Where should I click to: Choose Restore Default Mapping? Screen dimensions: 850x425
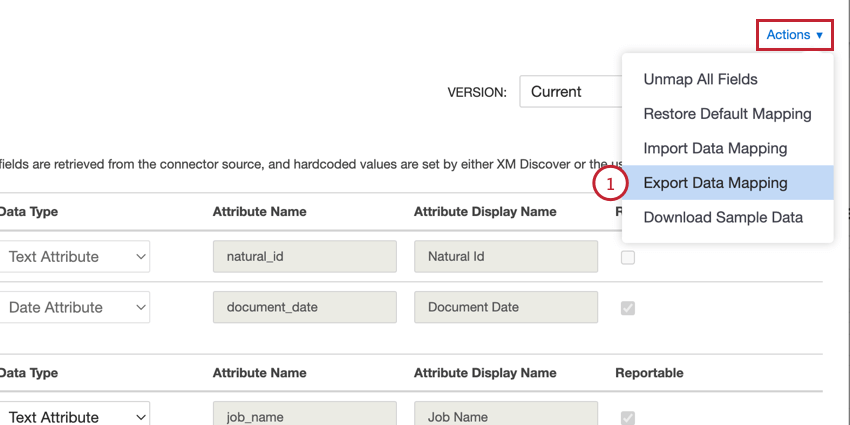point(727,114)
